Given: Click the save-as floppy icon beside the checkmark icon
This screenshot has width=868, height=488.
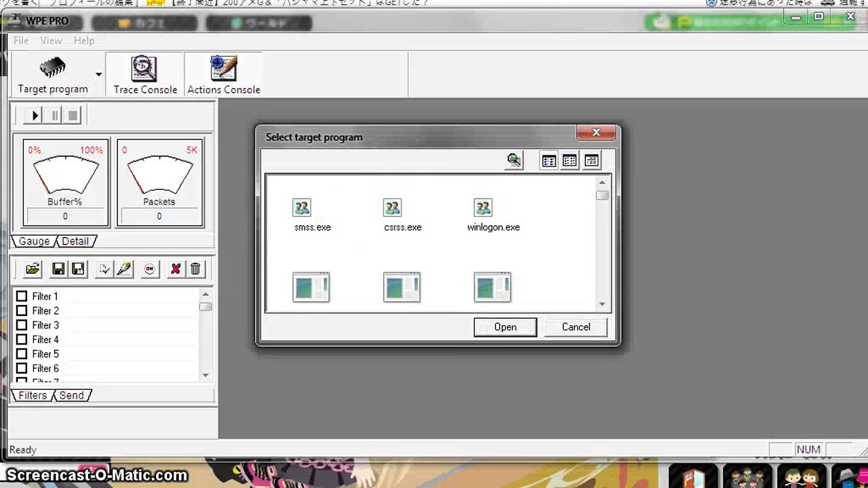Looking at the screenshot, I should (x=78, y=269).
